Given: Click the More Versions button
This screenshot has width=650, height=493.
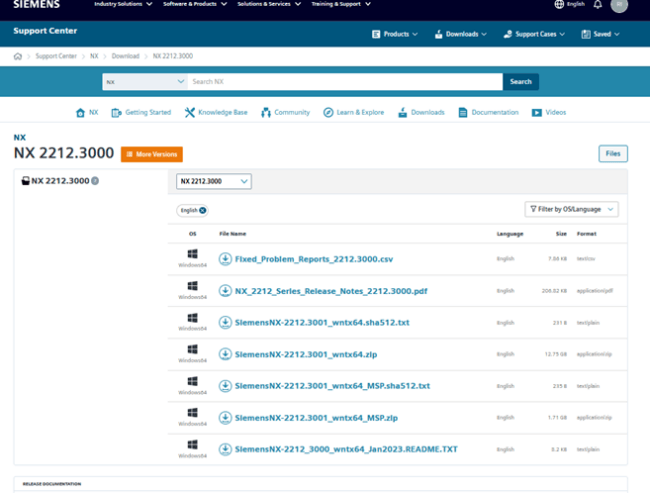Looking at the screenshot, I should [x=152, y=154].
